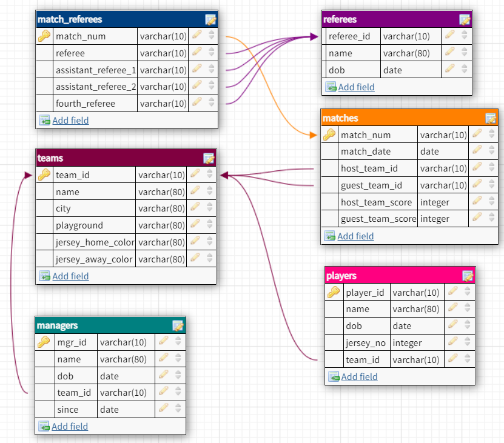Image resolution: width=504 pixels, height=443 pixels.
Task: Reorder teams name field using up-down arrows
Action: click(x=210, y=190)
